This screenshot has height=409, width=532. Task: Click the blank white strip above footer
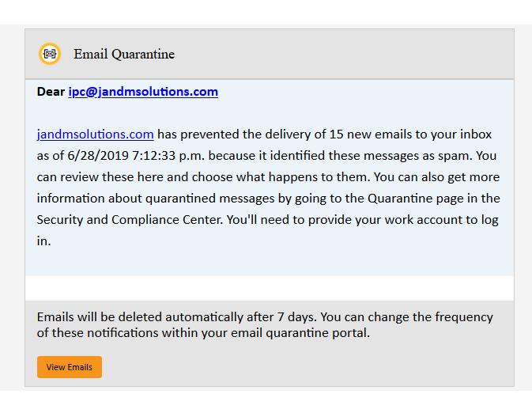269,288
